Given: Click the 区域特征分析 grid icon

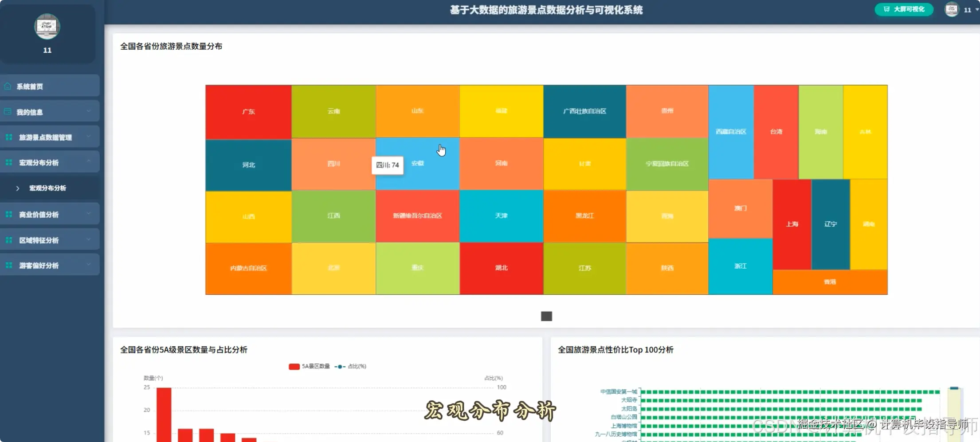Looking at the screenshot, I should 8,240.
